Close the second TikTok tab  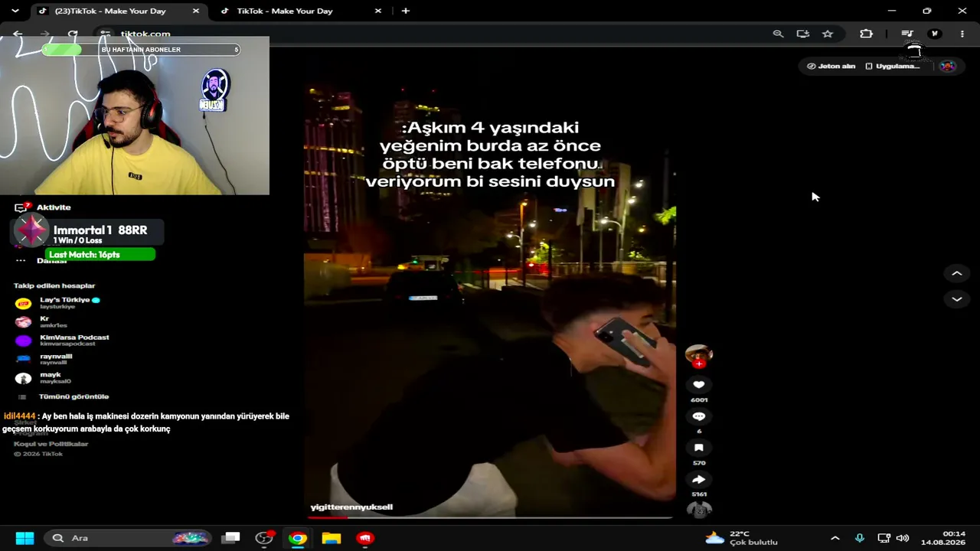click(378, 11)
